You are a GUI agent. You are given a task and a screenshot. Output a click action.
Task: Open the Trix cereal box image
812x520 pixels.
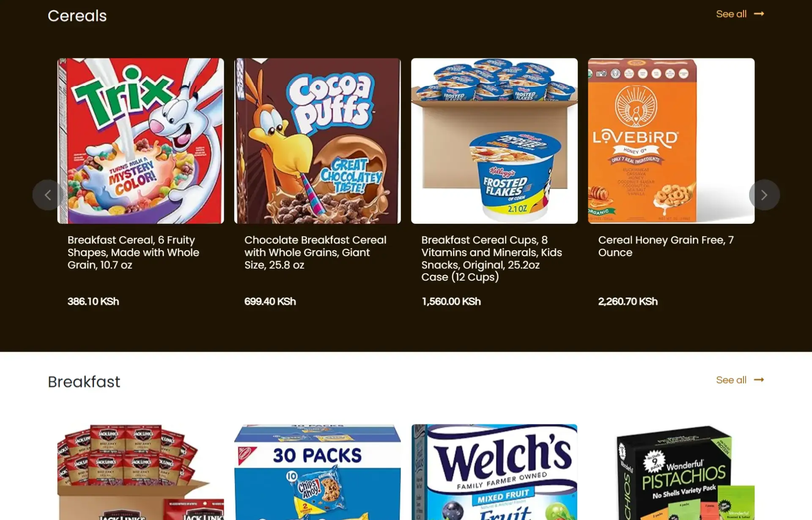coord(141,141)
